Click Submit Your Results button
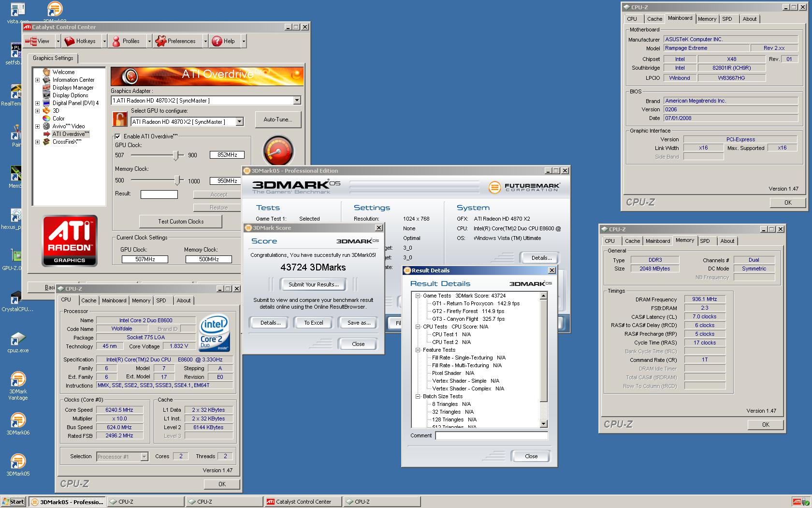Screen dimensions: 812x508 (313, 284)
